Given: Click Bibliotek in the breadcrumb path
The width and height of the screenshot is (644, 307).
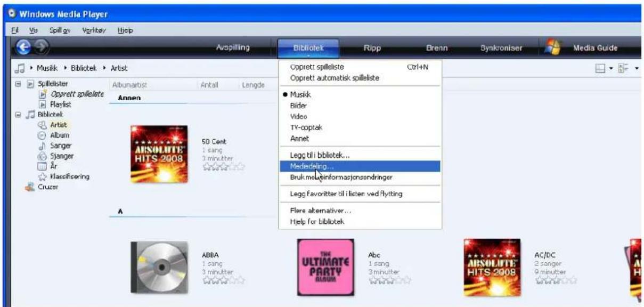Looking at the screenshot, I should [x=83, y=68].
